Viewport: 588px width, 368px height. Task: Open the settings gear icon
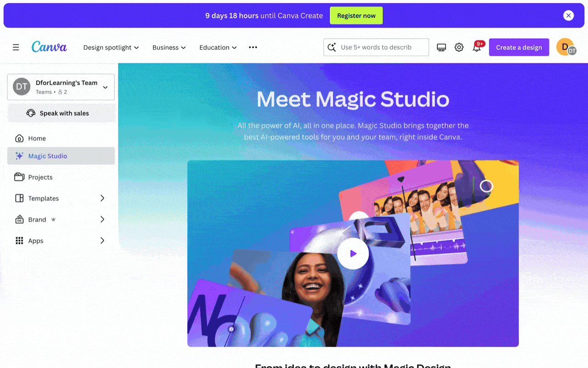pyautogui.click(x=459, y=47)
